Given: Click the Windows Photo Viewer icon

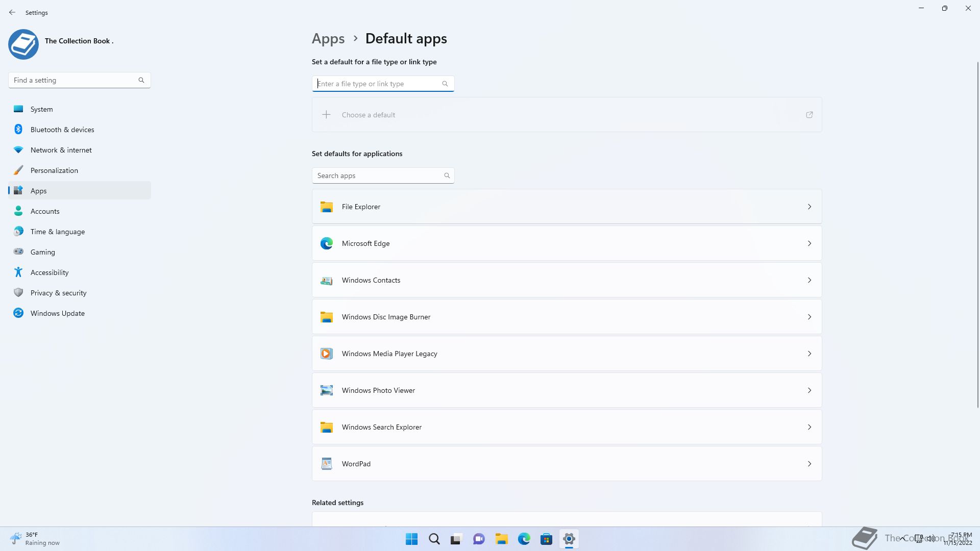Looking at the screenshot, I should 327,390.
